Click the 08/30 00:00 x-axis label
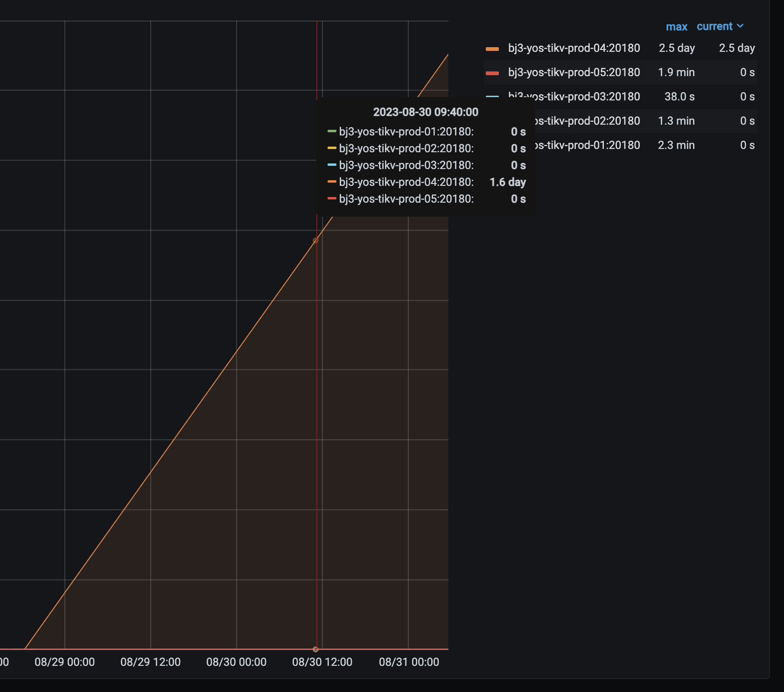This screenshot has width=784, height=692. tap(236, 662)
